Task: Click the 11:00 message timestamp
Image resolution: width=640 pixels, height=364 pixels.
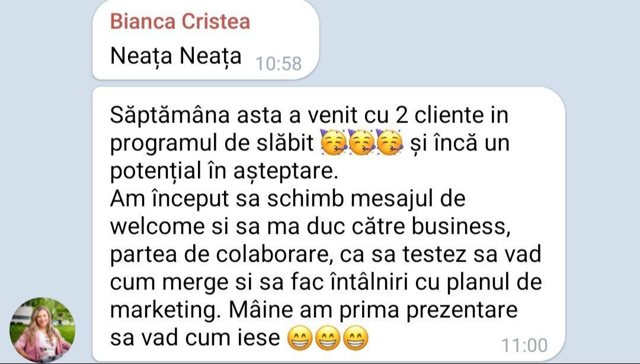Action: pyautogui.click(x=524, y=345)
